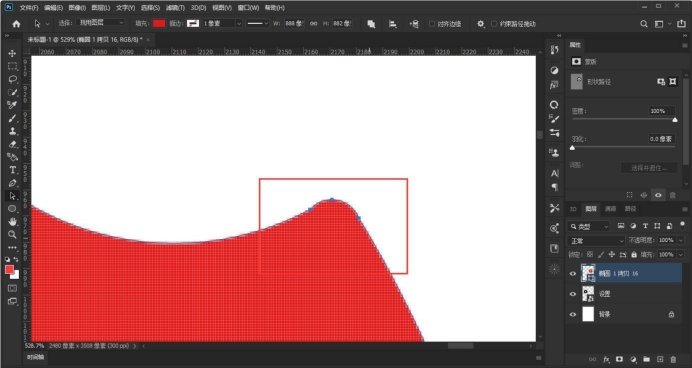692x368 pixels.
Task: Open the blend mode 正常 dropdown
Action: point(596,241)
